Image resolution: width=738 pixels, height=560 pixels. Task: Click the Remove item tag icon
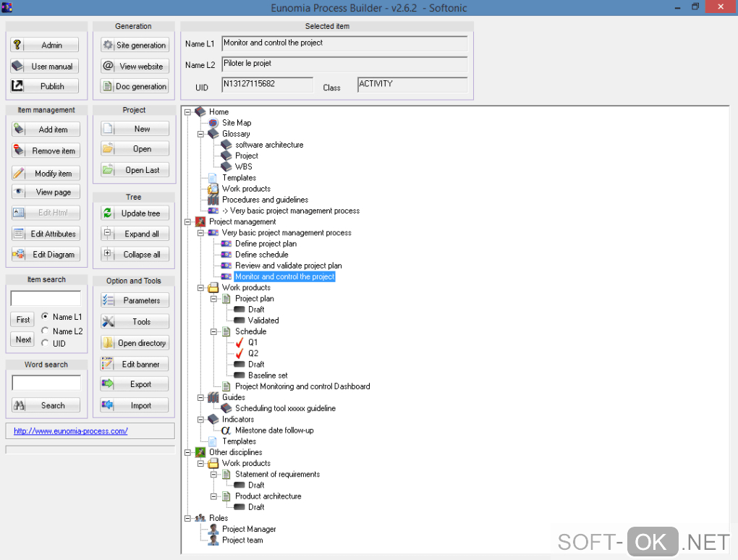click(x=19, y=150)
